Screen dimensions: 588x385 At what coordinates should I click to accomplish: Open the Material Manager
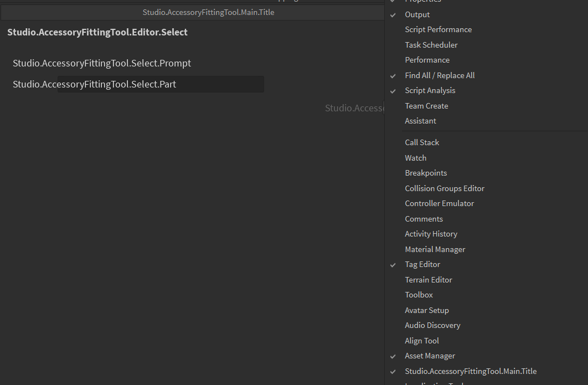coord(435,249)
